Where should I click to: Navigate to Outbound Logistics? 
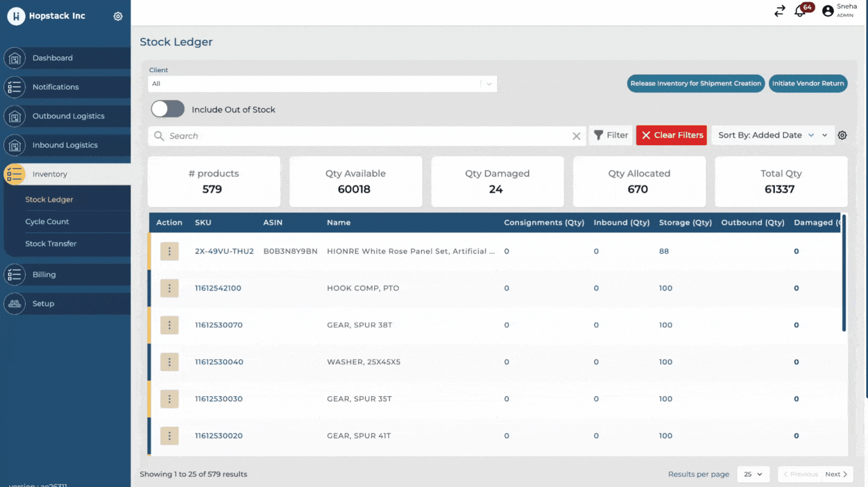68,116
